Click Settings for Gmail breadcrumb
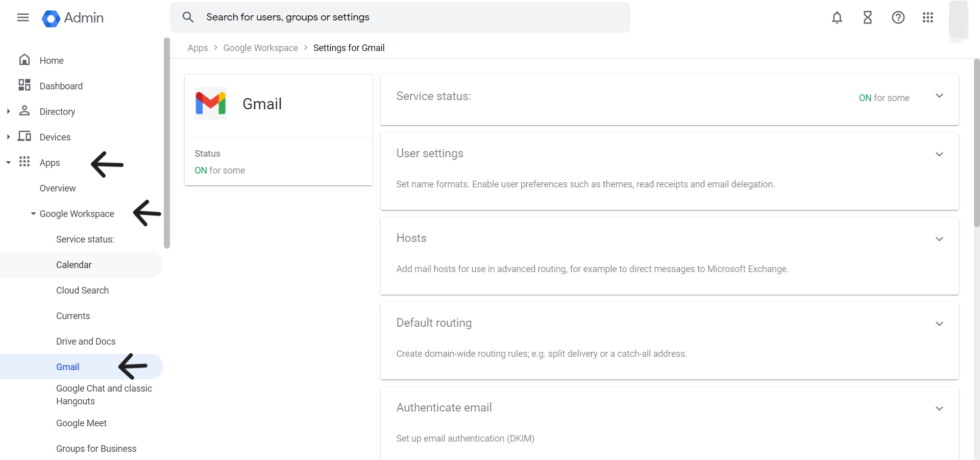The height and width of the screenshot is (460, 980). [349, 47]
